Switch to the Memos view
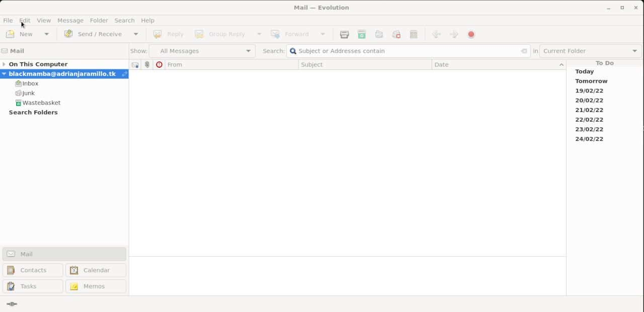Image resolution: width=644 pixels, height=312 pixels. click(96, 286)
